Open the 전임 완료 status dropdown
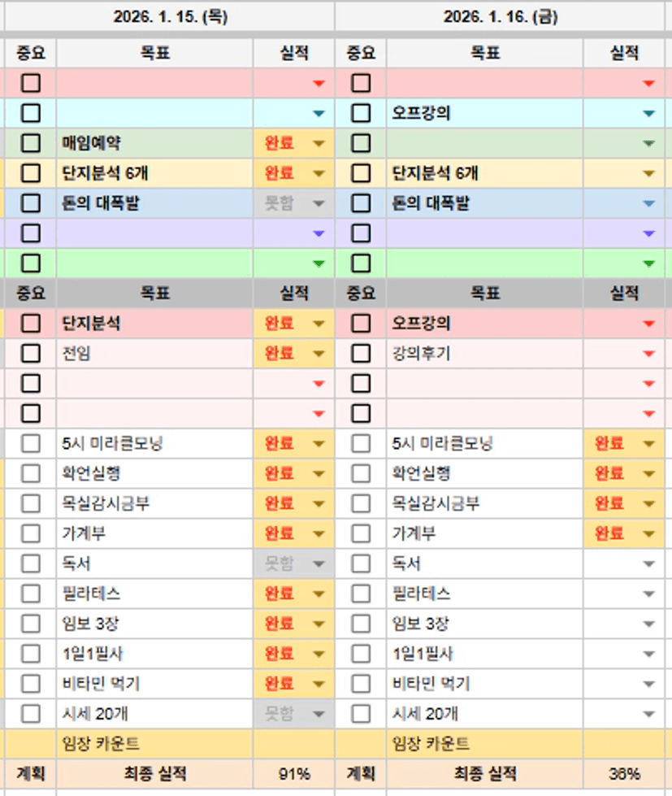This screenshot has height=796, width=672. [x=319, y=355]
